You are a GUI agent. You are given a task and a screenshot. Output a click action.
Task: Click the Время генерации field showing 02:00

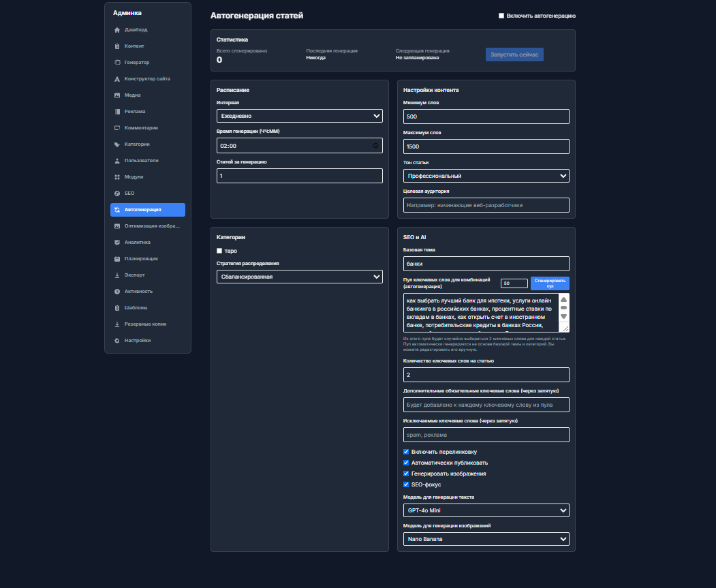pyautogui.click(x=300, y=146)
